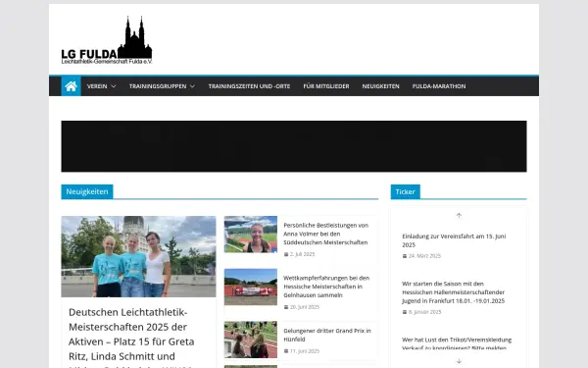This screenshot has width=588, height=368.
Task: Open Neuigkeiten in navigation bar
Action: [x=380, y=86]
